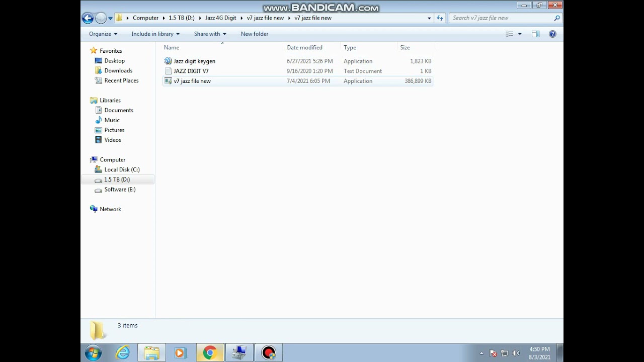The width and height of the screenshot is (644, 362).
Task: Show the preview pane
Action: click(535, 34)
